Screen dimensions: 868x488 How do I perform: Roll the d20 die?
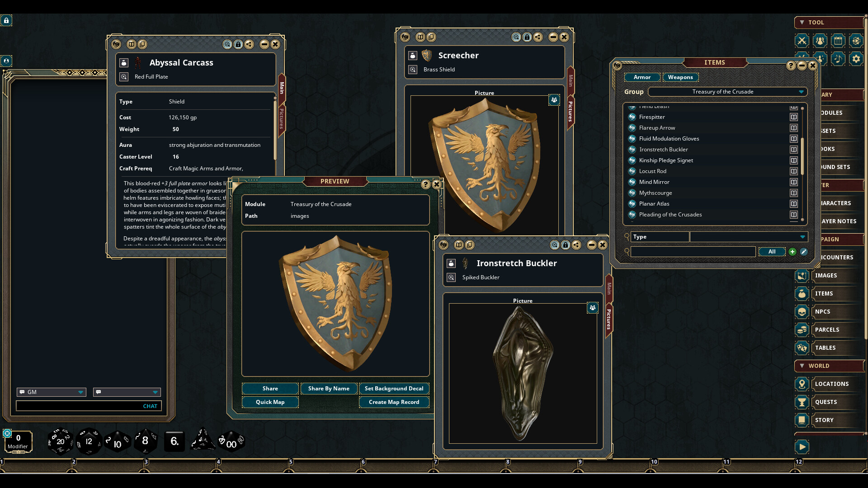point(61,441)
